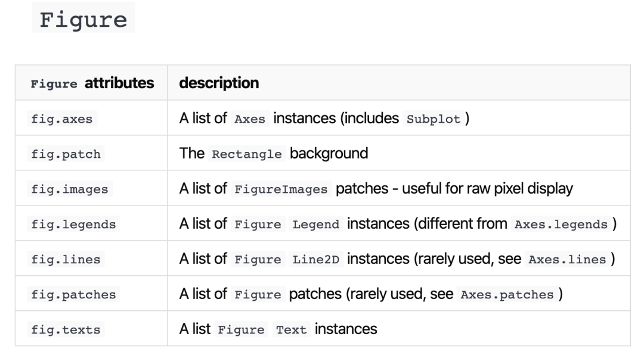
Task: Select the Text code word in last row
Action: point(291,329)
